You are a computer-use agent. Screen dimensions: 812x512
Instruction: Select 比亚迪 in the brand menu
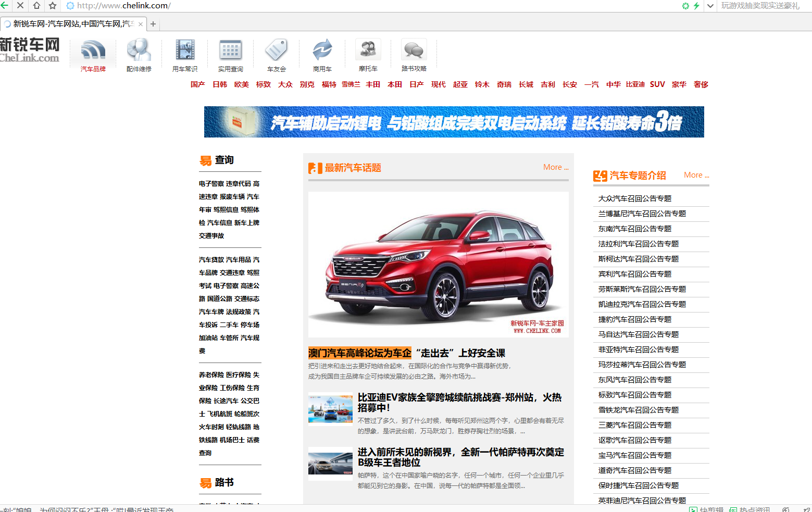tap(635, 84)
